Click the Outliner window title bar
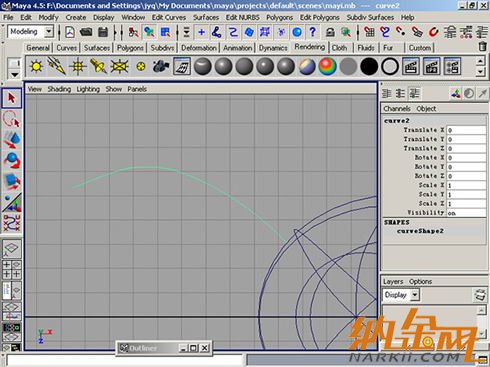Viewport: 490px width, 367px height. coord(163,348)
